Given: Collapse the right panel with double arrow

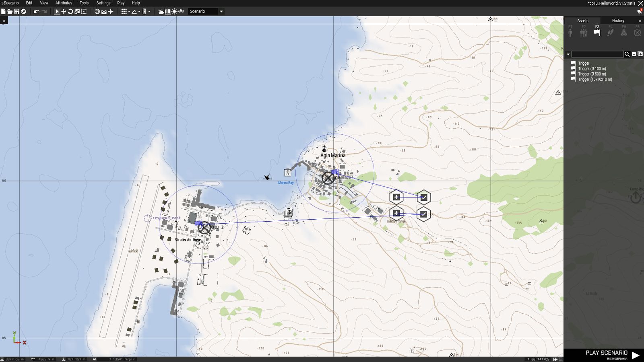Looking at the screenshot, I should [640, 21].
